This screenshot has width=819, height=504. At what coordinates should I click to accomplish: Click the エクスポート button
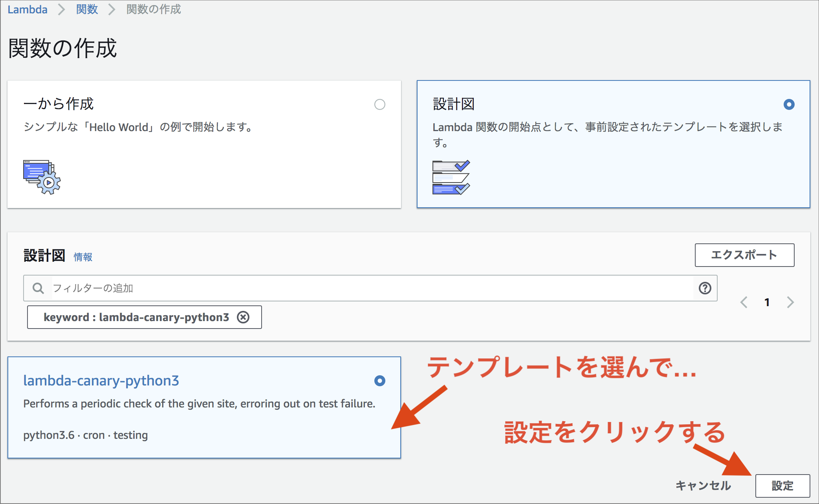744,255
